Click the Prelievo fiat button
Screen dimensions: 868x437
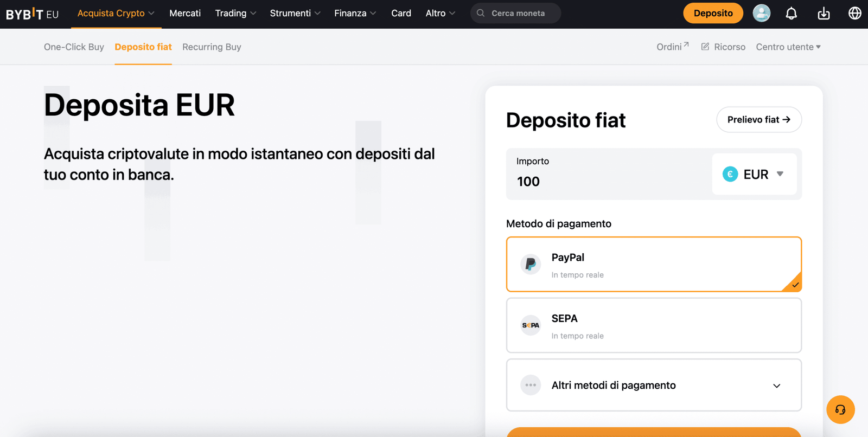click(x=759, y=119)
